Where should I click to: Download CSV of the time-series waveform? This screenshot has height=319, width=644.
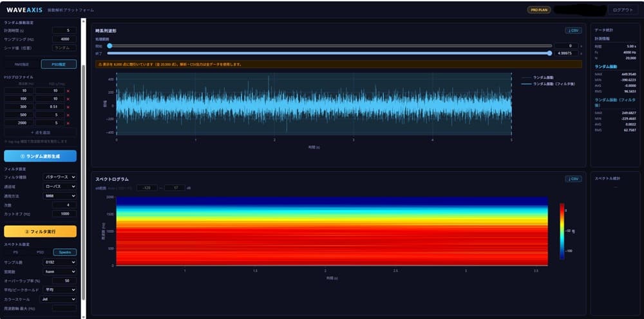pos(573,30)
